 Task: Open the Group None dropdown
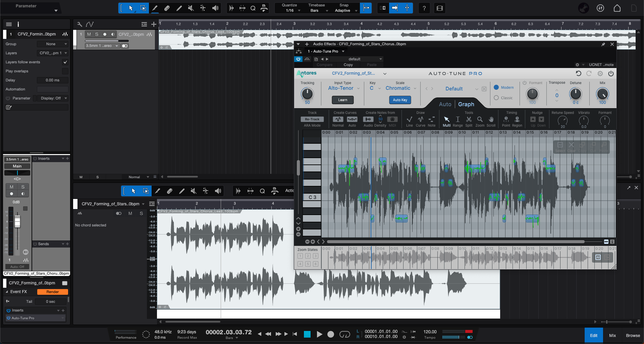53,44
